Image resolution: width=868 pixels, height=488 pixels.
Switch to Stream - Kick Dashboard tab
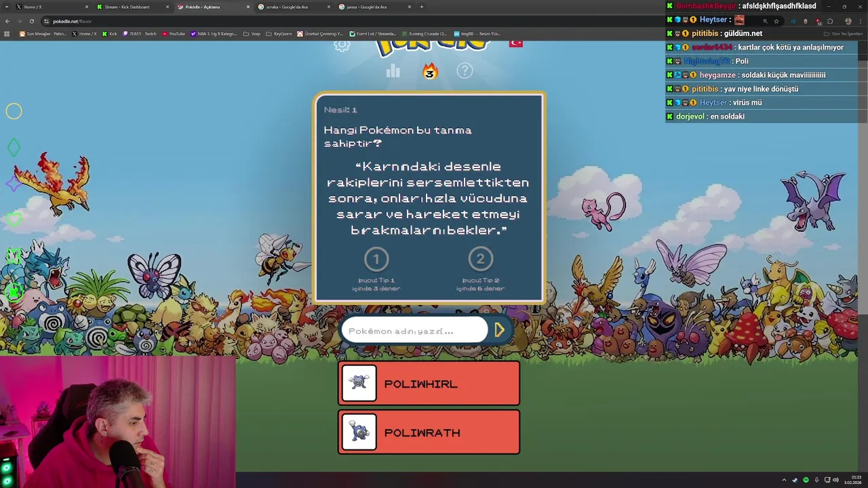pyautogui.click(x=132, y=7)
